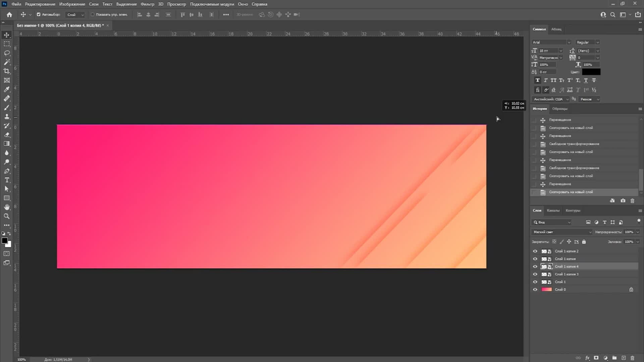Click the foreground color swatch in toolbar

point(5,241)
